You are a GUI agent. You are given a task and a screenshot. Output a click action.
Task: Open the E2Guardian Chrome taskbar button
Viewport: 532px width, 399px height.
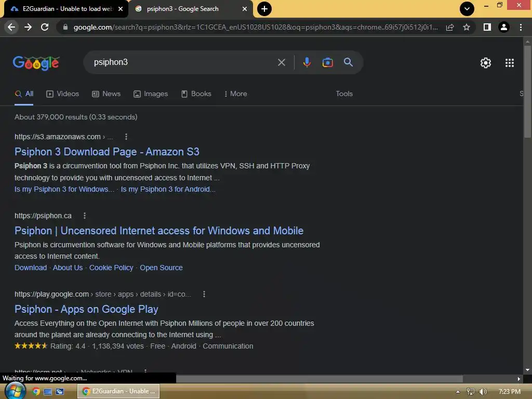pyautogui.click(x=118, y=392)
